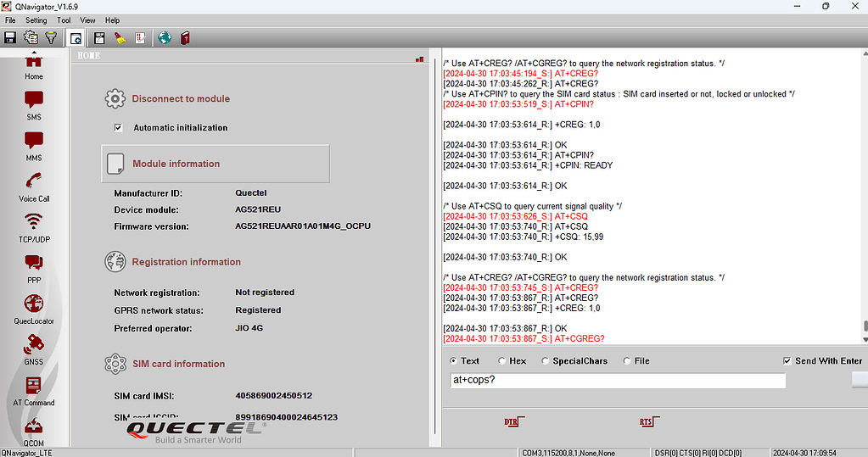Click the Module information document icon
The image size is (868, 457).
point(115,164)
